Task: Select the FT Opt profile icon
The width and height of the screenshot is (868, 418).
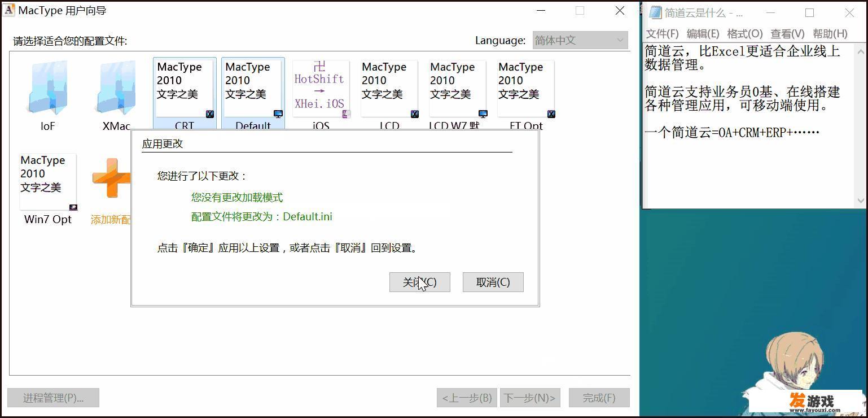Action: (526, 88)
